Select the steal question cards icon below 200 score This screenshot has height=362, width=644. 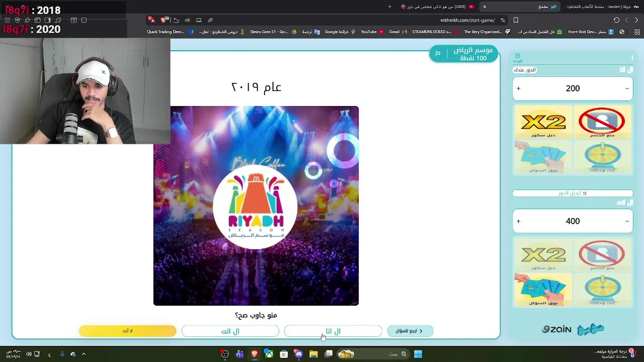tap(543, 156)
